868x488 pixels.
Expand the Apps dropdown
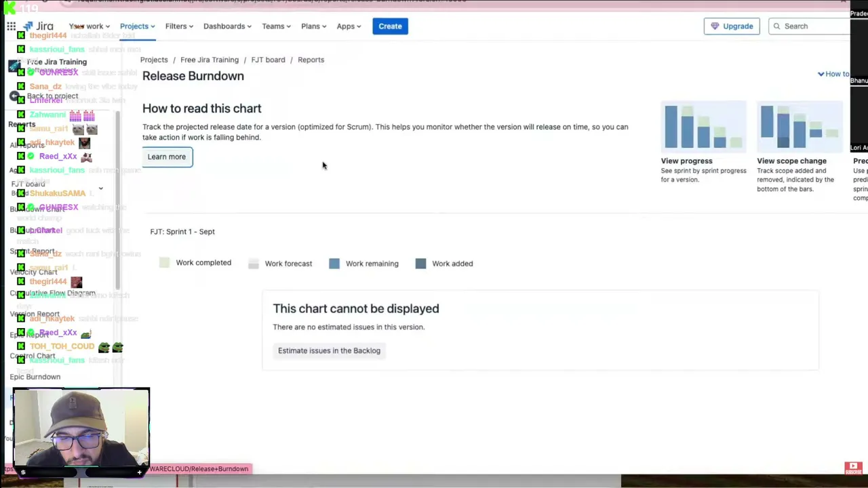pos(349,26)
